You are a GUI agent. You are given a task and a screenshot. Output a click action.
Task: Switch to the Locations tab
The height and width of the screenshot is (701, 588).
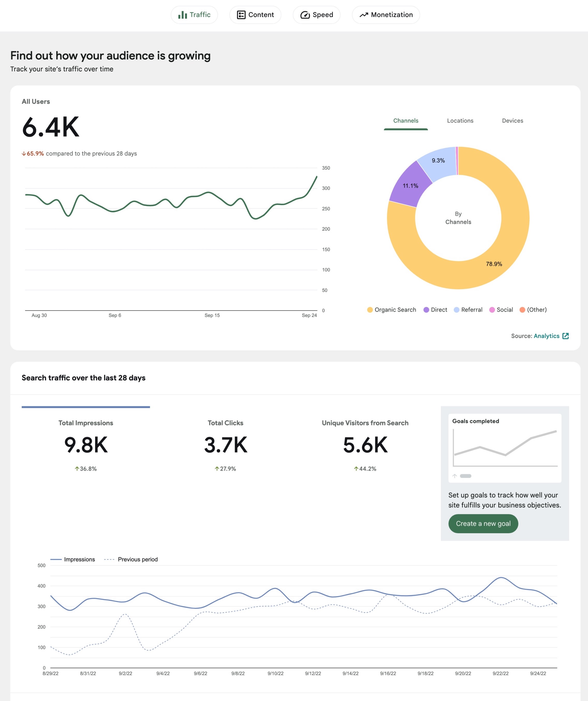coord(460,121)
